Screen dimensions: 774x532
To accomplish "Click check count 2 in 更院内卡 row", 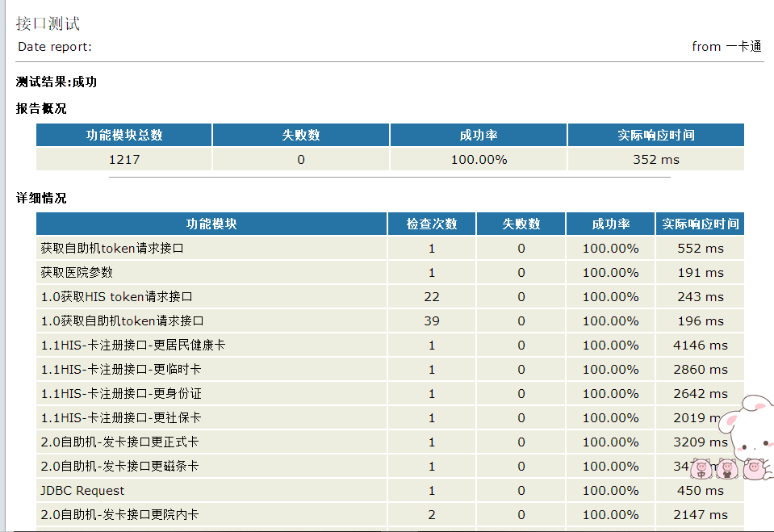I will click(x=432, y=514).
